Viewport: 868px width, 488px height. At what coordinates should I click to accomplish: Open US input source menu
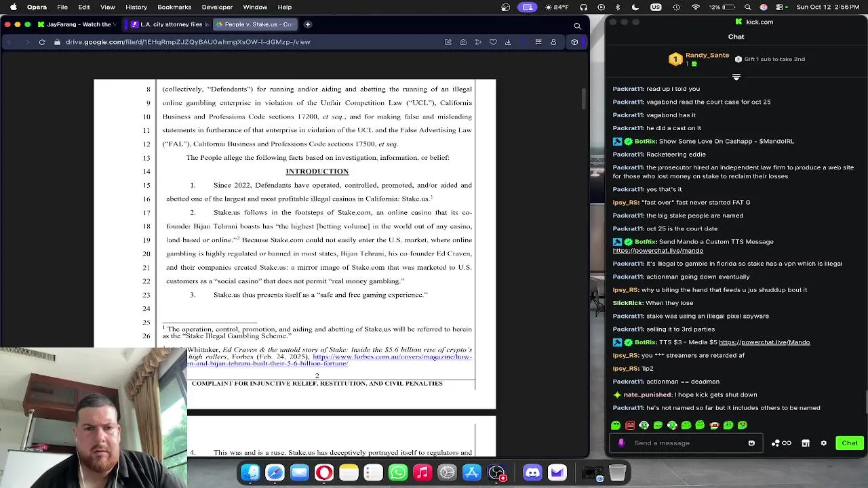[656, 7]
